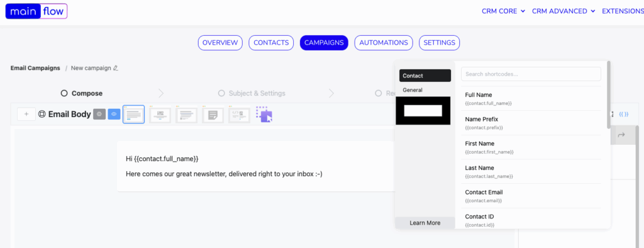
Task: Choose the image-with-text layout thumbnail
Action: [x=160, y=115]
